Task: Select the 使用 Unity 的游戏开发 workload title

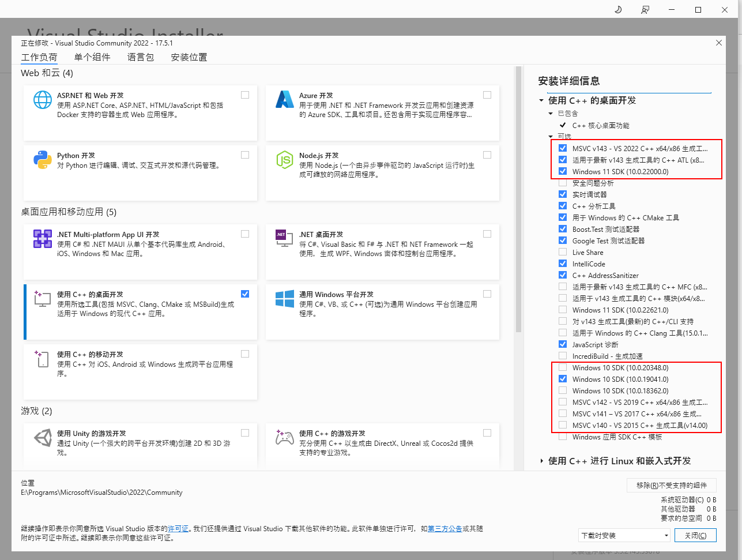Action: click(91, 433)
